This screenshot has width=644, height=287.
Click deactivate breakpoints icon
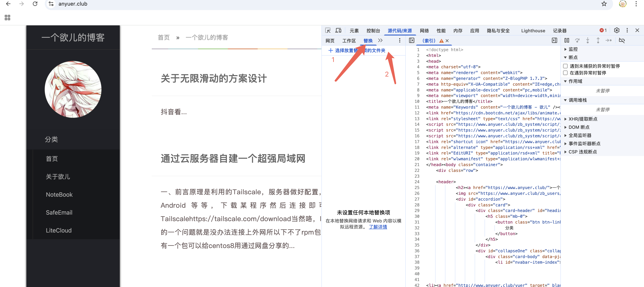tap(622, 40)
